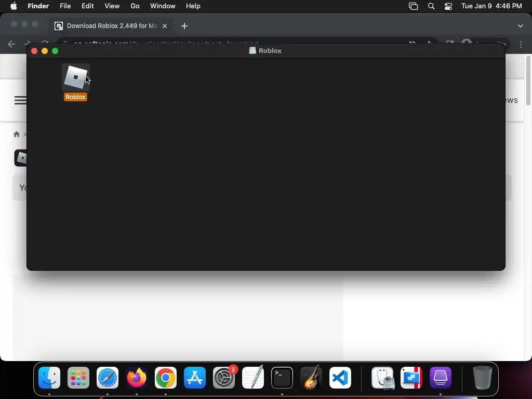The height and width of the screenshot is (399, 532).
Task: Open System Settings with badge in Dock
Action: pyautogui.click(x=224, y=378)
